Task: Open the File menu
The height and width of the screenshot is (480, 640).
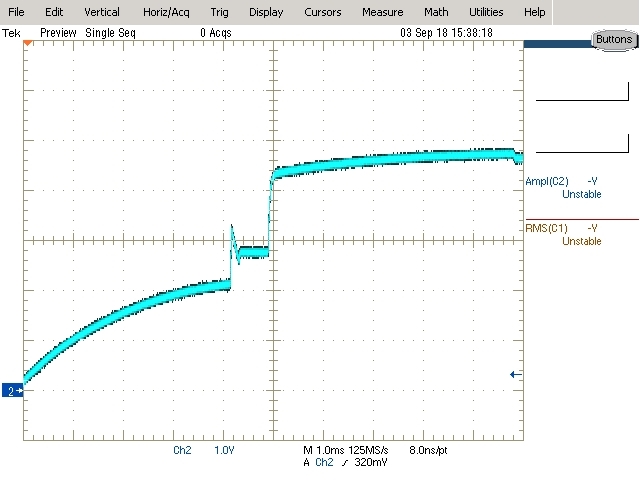Action: [16, 12]
